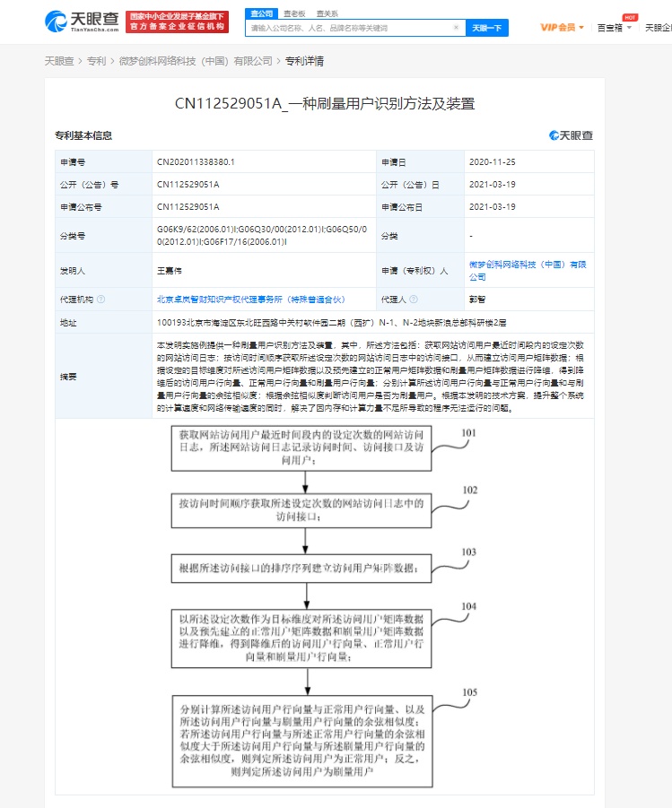Click the 摘要 label cell
The width and height of the screenshot is (672, 808).
click(104, 376)
